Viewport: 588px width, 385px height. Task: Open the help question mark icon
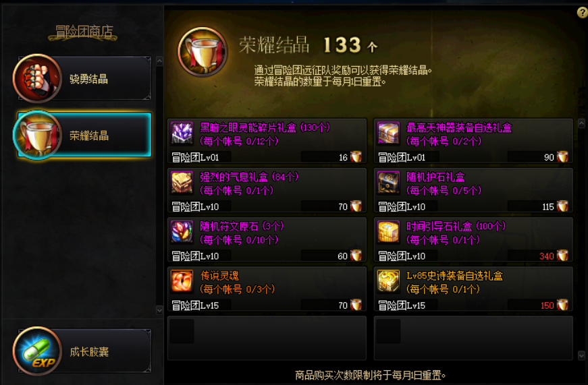[583, 12]
